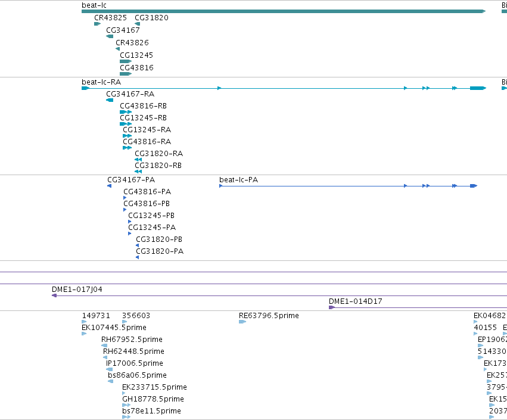This screenshot has width=507, height=420.
Task: Select the beat-Ic-PA protein feature line
Action: click(x=349, y=186)
